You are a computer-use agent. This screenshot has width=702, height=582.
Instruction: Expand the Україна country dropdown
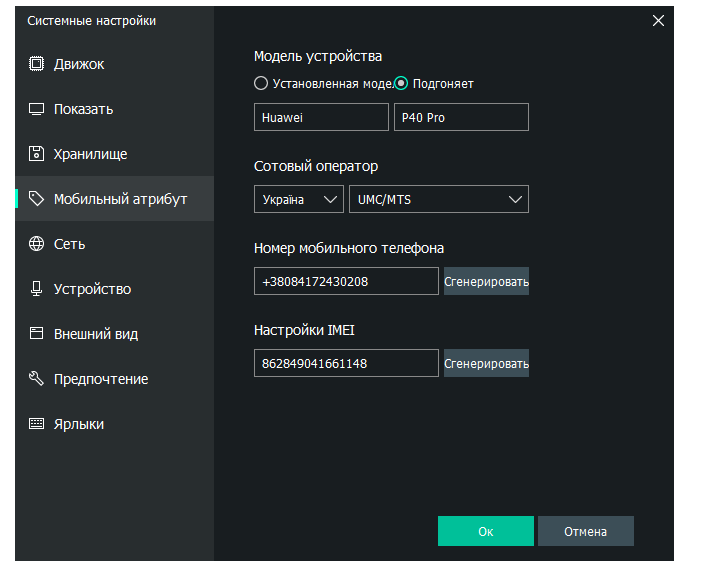(x=299, y=199)
